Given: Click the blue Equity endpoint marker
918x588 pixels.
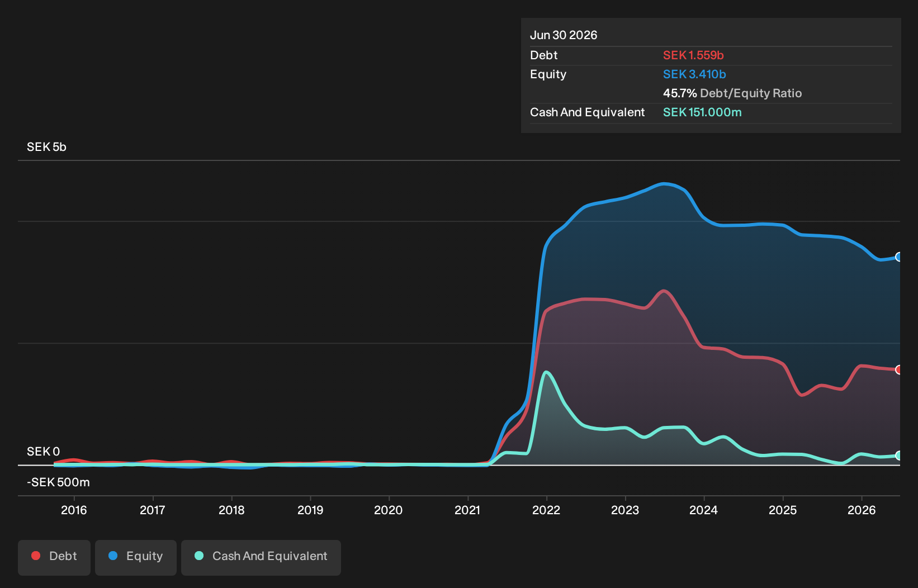Looking at the screenshot, I should pyautogui.click(x=898, y=257).
